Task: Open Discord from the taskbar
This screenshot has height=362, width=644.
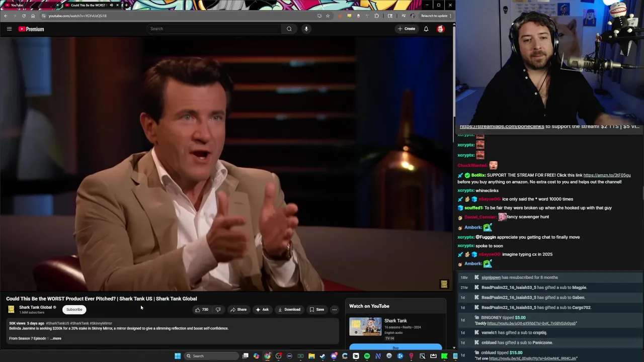Action: coord(334,356)
